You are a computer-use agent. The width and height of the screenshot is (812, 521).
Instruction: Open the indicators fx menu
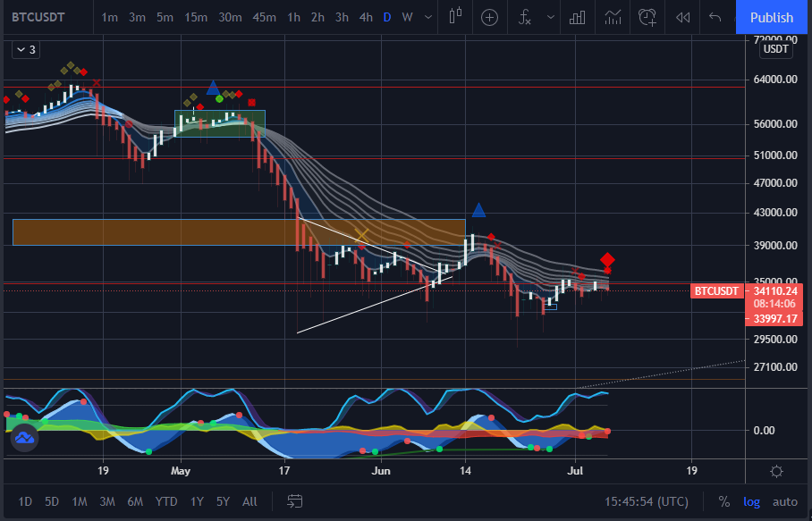525,18
